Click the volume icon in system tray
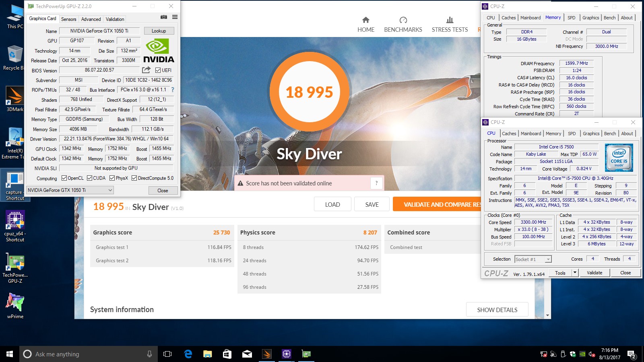This screenshot has width=644, height=362. [592, 354]
